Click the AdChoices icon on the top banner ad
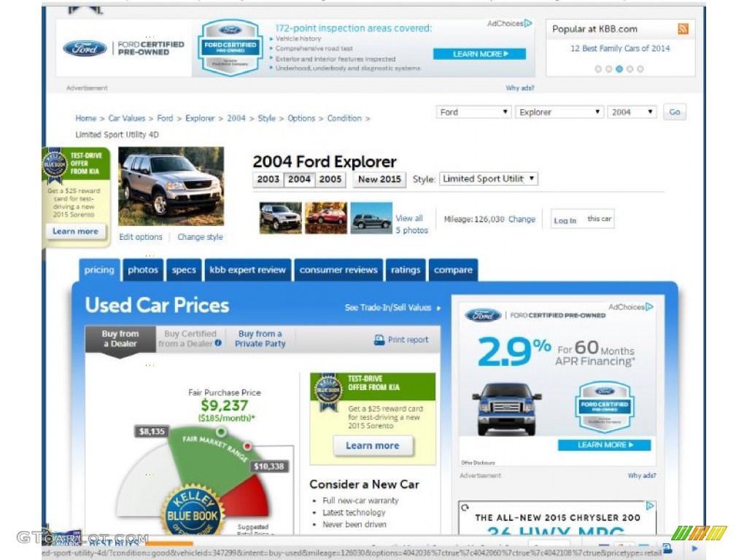747x560 pixels. point(528,23)
